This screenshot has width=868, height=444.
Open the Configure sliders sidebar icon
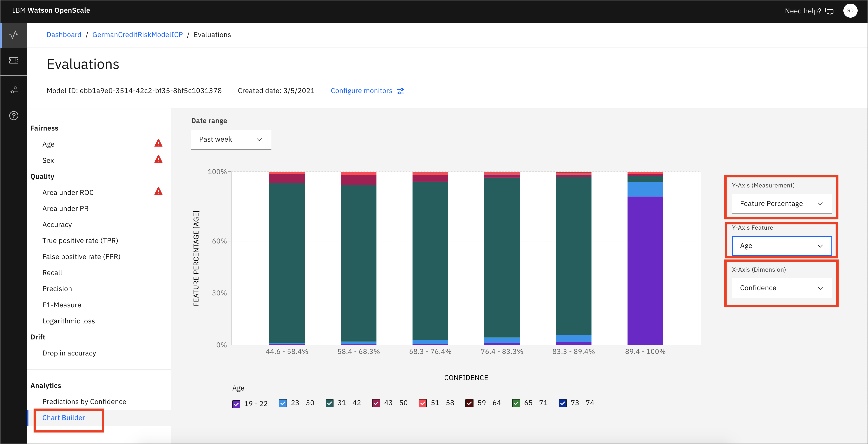tap(14, 90)
